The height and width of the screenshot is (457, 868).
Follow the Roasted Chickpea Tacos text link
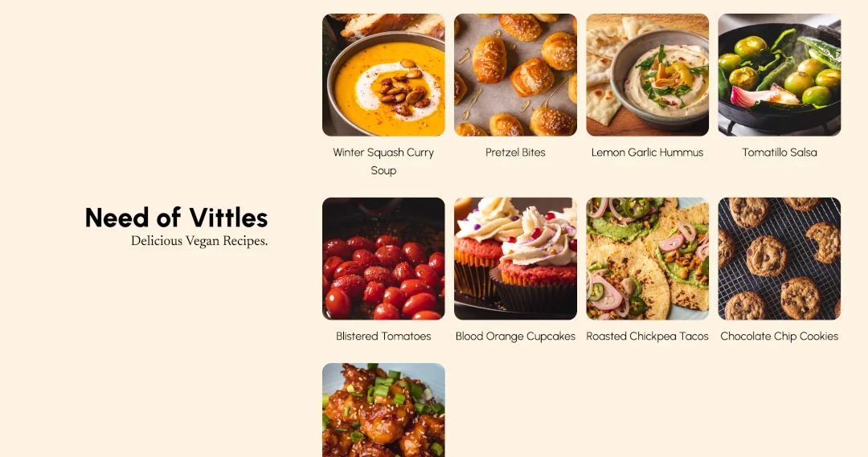(647, 336)
